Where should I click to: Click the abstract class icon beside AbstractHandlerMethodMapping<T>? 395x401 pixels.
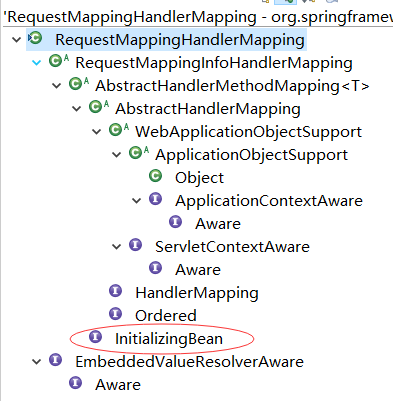[x=79, y=84]
